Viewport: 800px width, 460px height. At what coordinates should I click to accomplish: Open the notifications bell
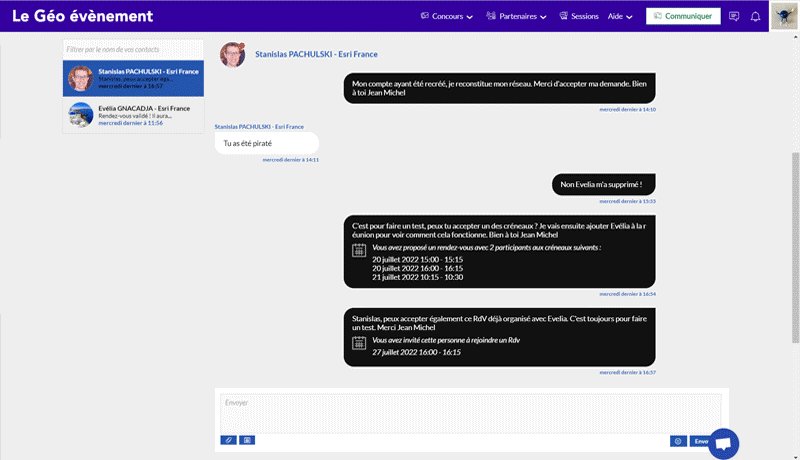755,16
